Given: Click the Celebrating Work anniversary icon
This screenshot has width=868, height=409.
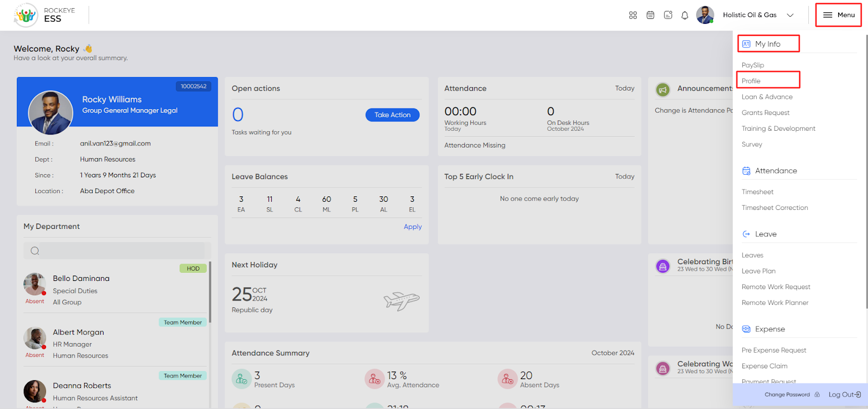Looking at the screenshot, I should (x=663, y=369).
